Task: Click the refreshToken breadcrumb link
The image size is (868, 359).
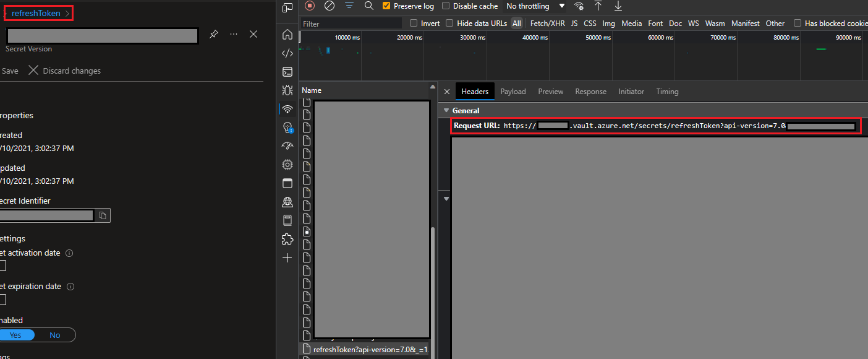Action: 36,13
